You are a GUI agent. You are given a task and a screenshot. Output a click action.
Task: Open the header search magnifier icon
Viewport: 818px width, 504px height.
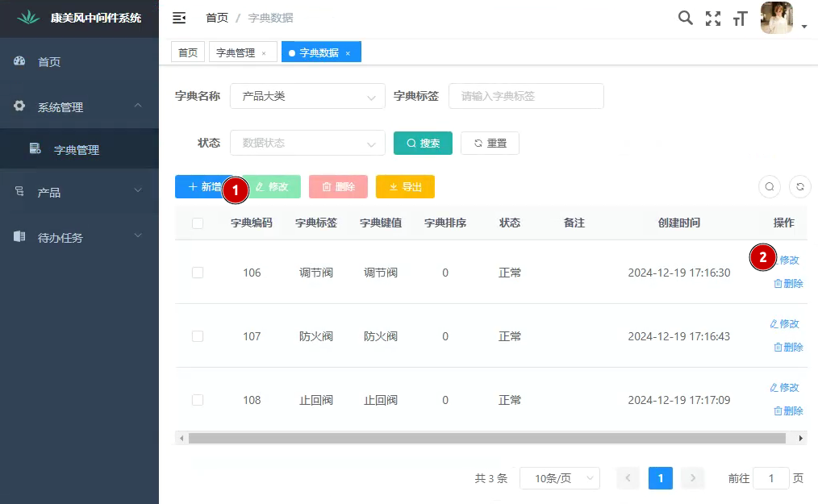coord(685,18)
